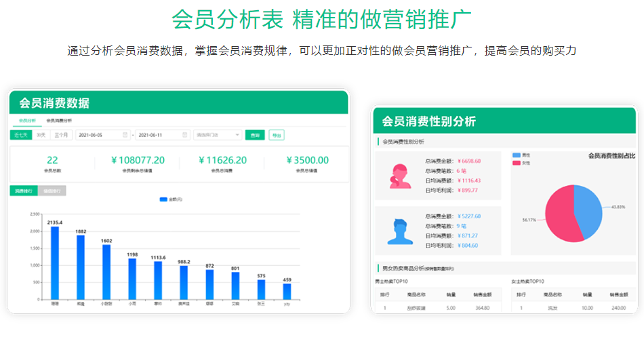Select the 近七天 time range option
644x348 pixels.
point(20,135)
